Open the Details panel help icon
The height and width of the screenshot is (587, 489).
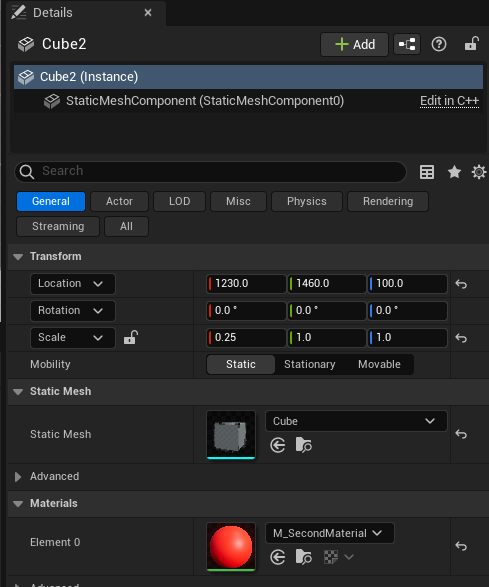(438, 44)
